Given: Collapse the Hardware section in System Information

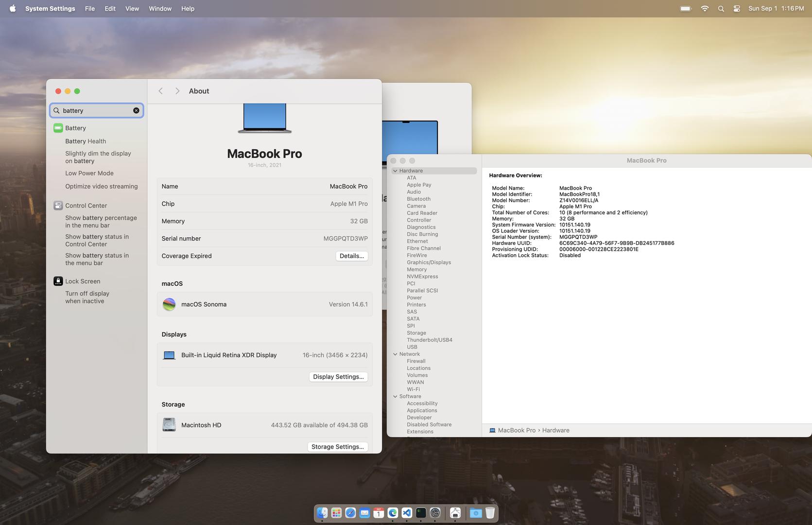Looking at the screenshot, I should pos(395,171).
